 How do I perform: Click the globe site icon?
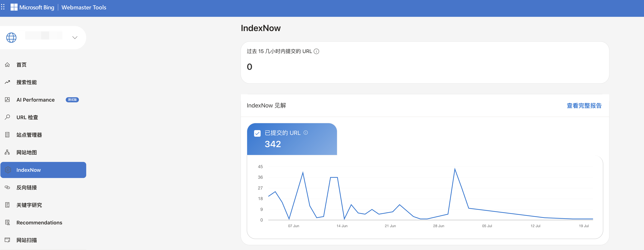(11, 37)
